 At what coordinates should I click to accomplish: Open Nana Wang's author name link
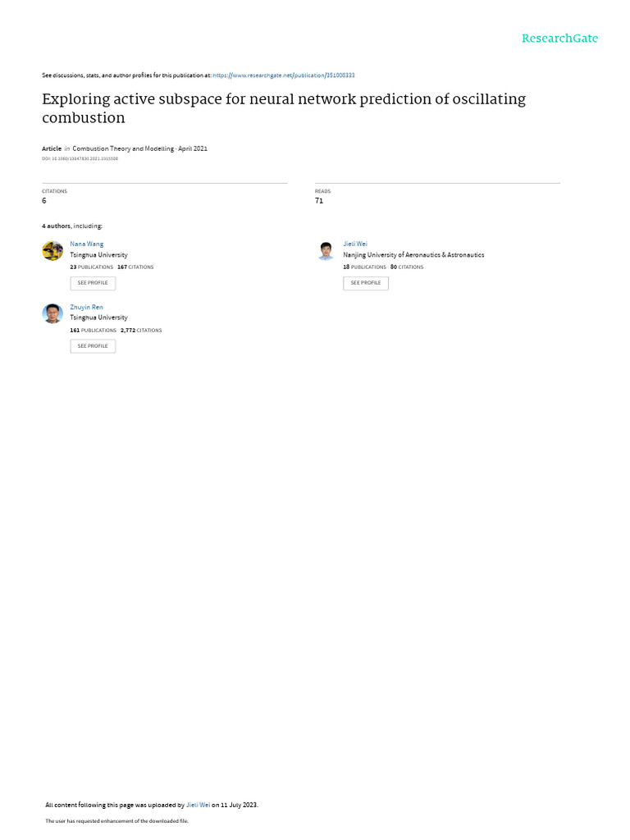click(x=87, y=244)
